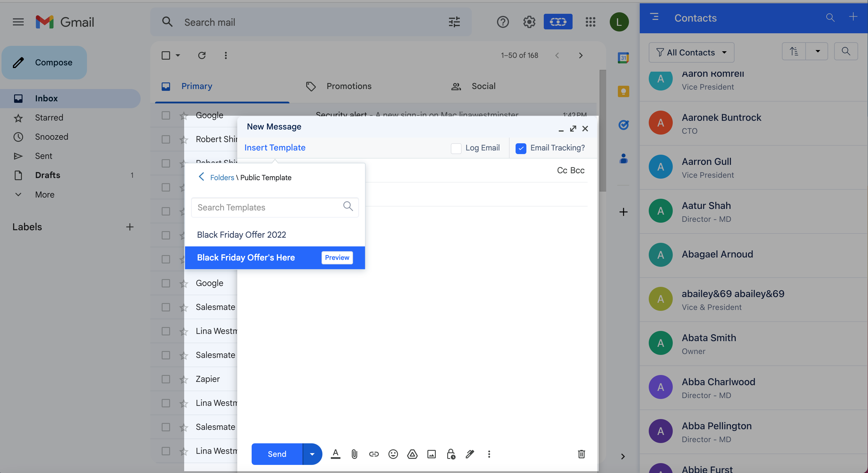
Task: Open search options in the mail search bar
Action: pos(454,22)
